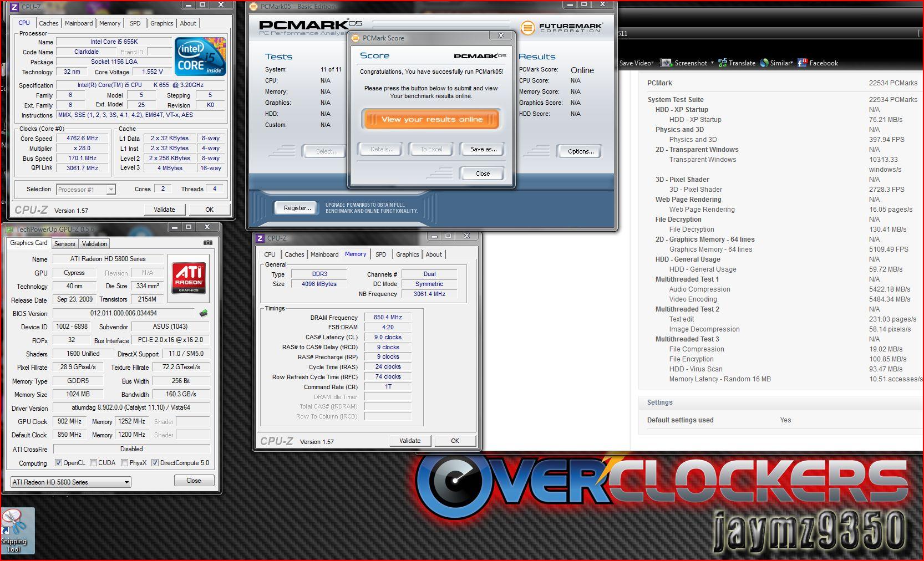Open the Save Video dropdown in browser toolbar

[637, 63]
